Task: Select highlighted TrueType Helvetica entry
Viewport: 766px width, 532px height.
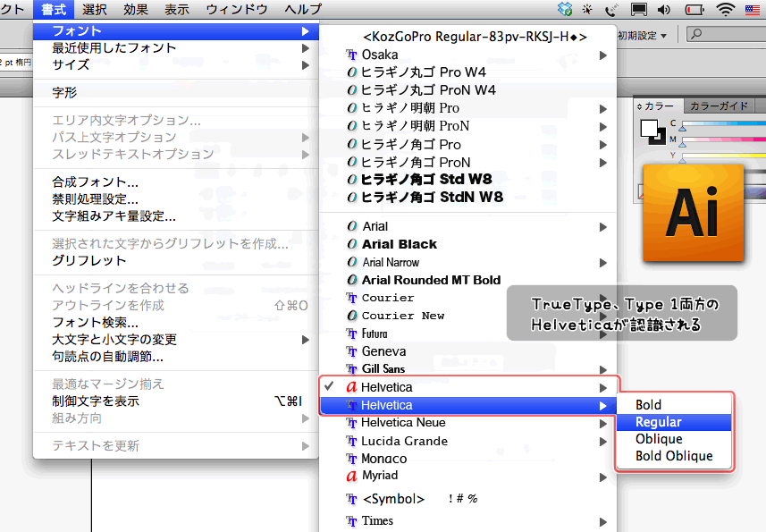Action: click(x=468, y=405)
